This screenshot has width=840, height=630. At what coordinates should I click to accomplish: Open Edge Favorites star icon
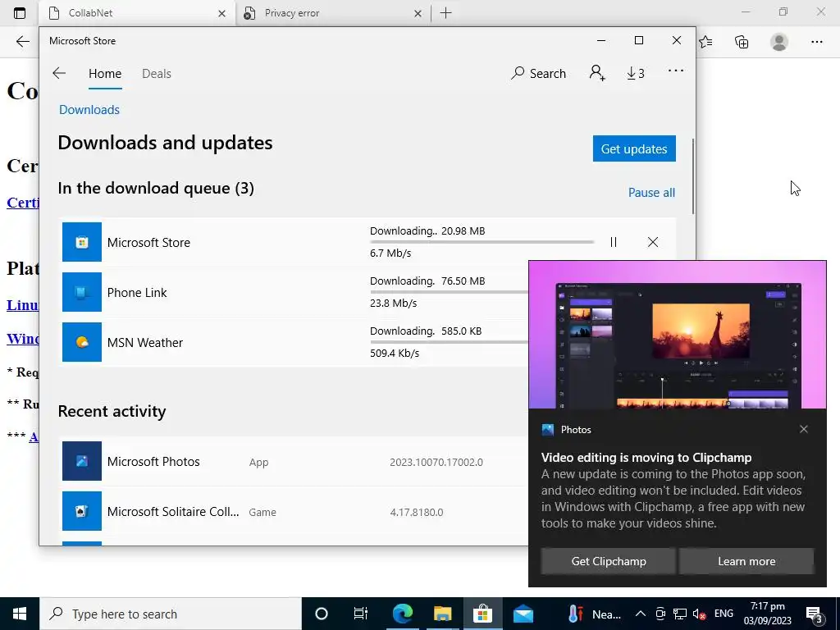[705, 42]
